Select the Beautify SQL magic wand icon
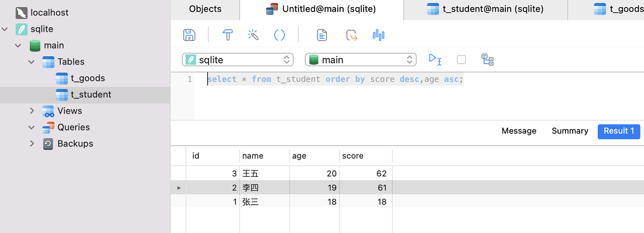The width and height of the screenshot is (644, 233). (253, 35)
